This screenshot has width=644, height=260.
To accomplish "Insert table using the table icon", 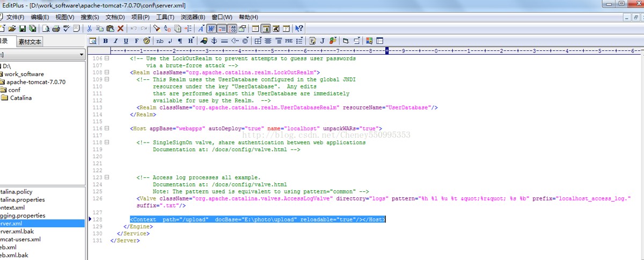I will [x=258, y=41].
